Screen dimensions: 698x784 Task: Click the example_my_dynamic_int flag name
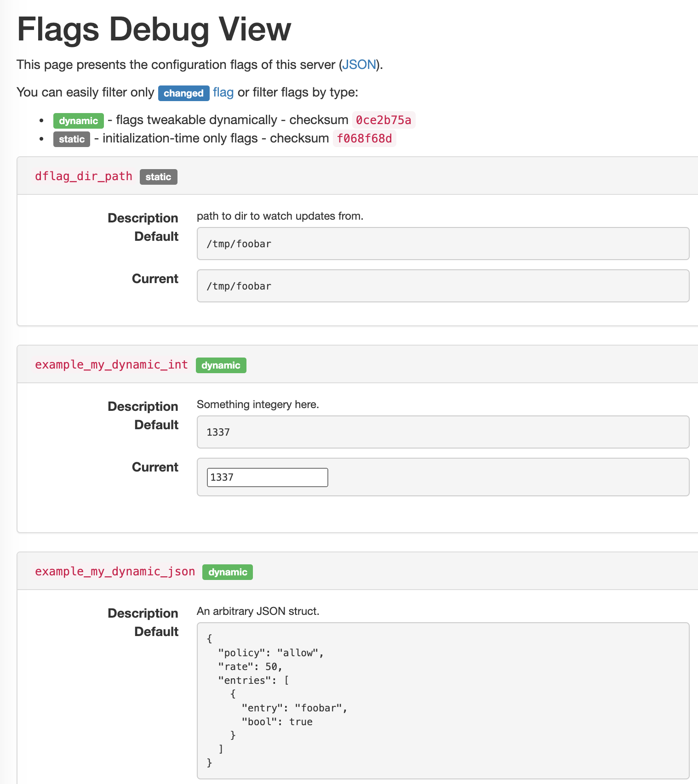tap(111, 364)
